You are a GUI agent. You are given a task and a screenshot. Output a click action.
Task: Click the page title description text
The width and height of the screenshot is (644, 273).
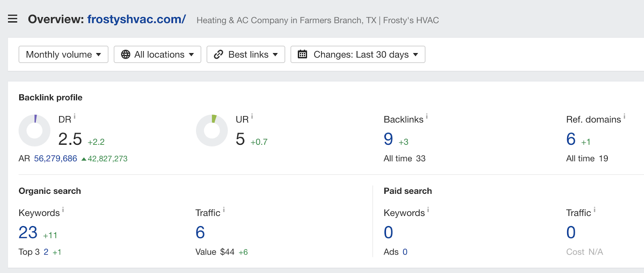(318, 20)
